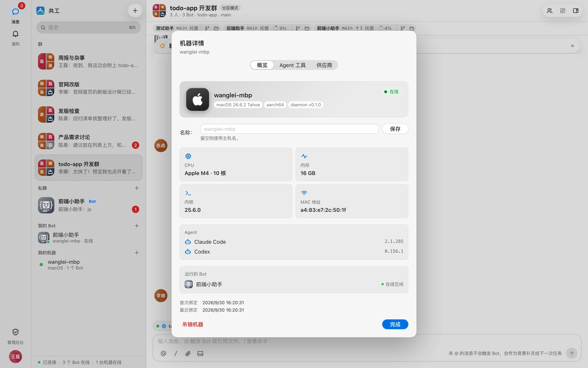
Task: Open the 发版检查 group chat
Action: click(88, 114)
